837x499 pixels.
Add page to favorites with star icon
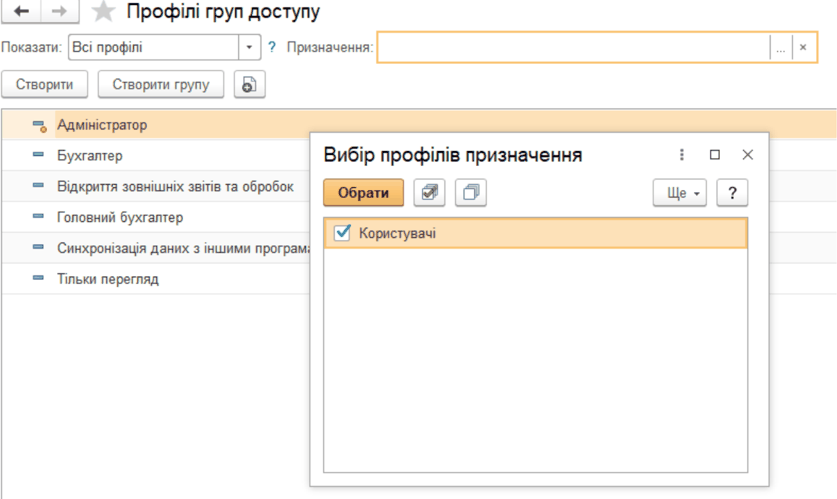point(103,11)
